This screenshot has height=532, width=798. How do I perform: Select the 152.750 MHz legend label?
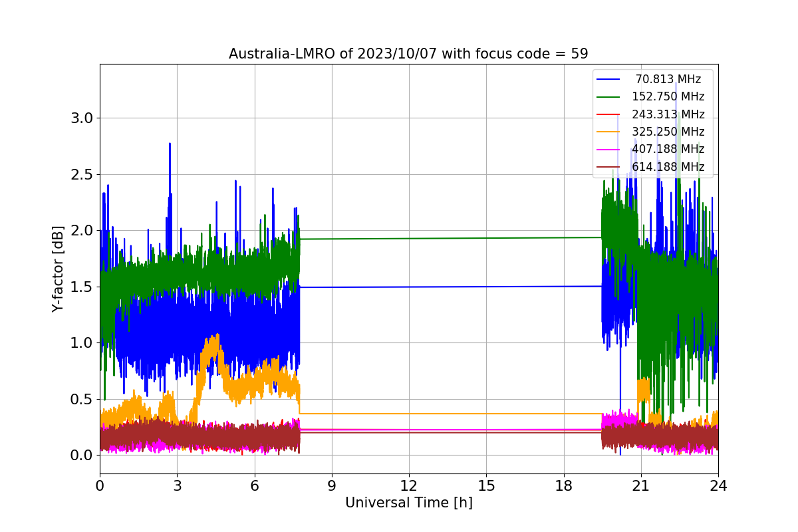coord(668,96)
